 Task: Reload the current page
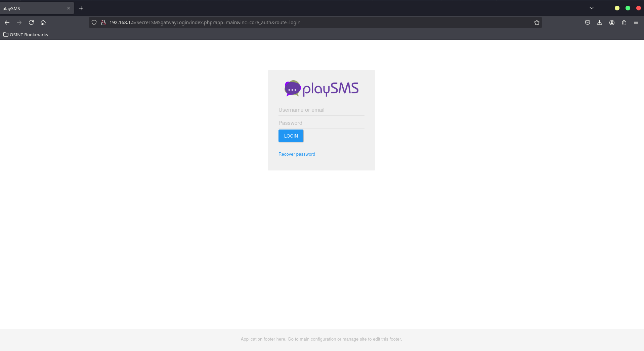(x=31, y=22)
